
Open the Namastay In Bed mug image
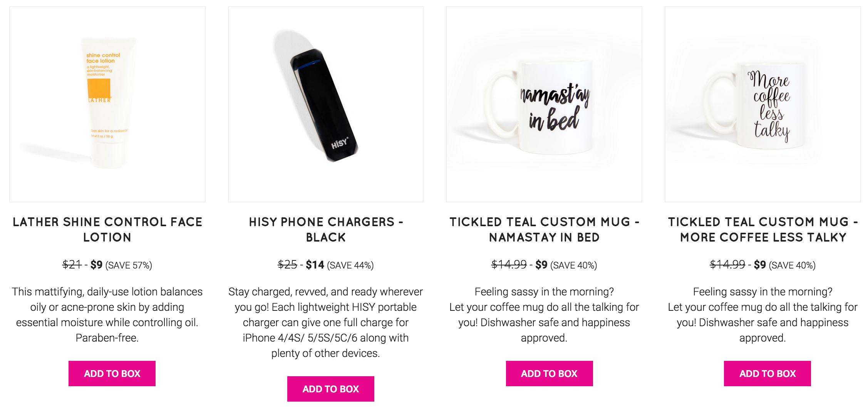click(x=544, y=104)
